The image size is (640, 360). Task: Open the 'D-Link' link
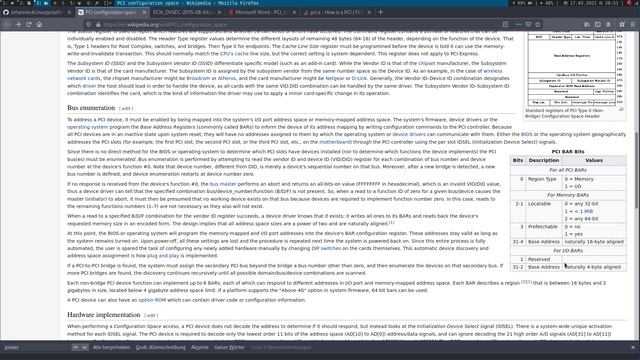click(359, 78)
